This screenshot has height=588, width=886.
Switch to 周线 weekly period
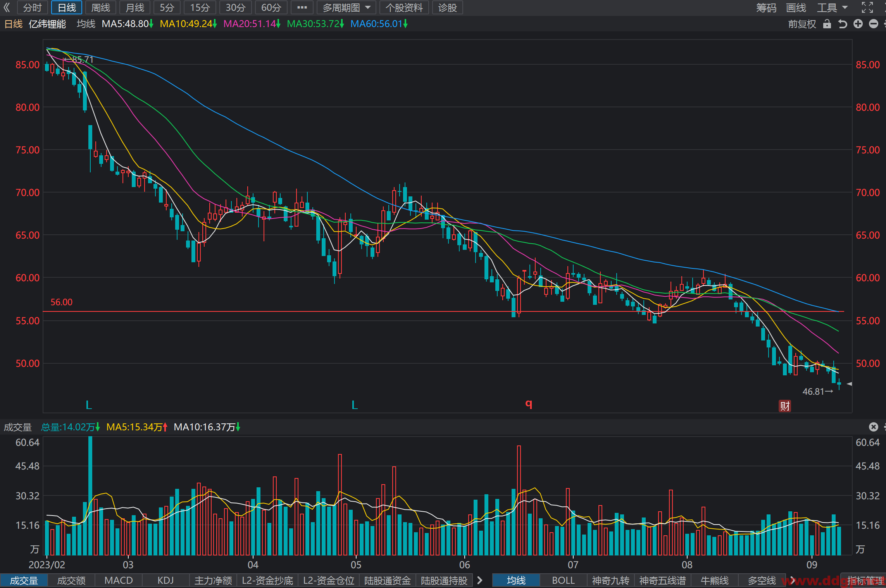[x=100, y=7]
